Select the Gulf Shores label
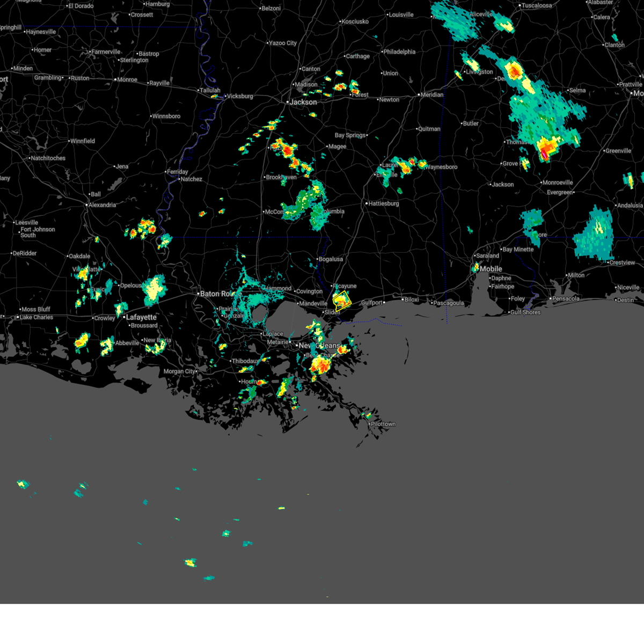Viewport: 644px width, 644px height. [x=525, y=312]
